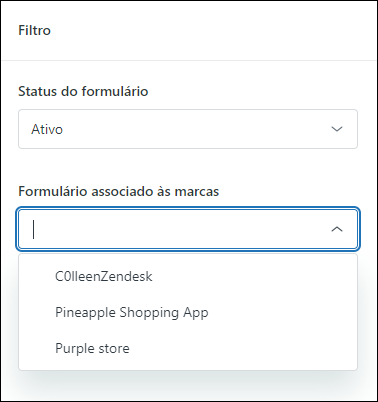Collapse brand list with the up chevron
Screen dimensions: 378x402
tap(337, 229)
